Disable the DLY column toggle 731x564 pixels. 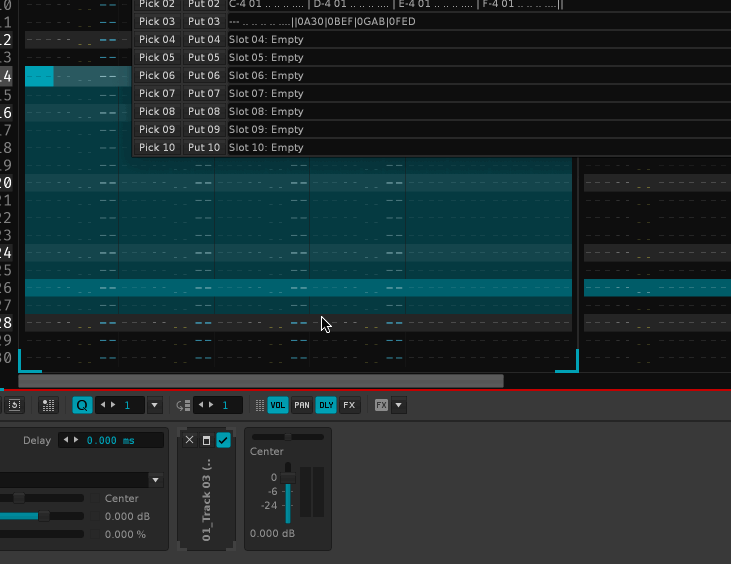pyautogui.click(x=326, y=405)
